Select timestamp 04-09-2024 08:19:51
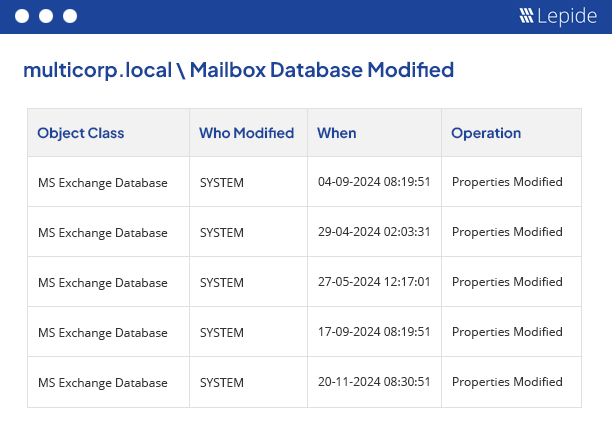Screen dimensions: 612x430 [x=374, y=182]
